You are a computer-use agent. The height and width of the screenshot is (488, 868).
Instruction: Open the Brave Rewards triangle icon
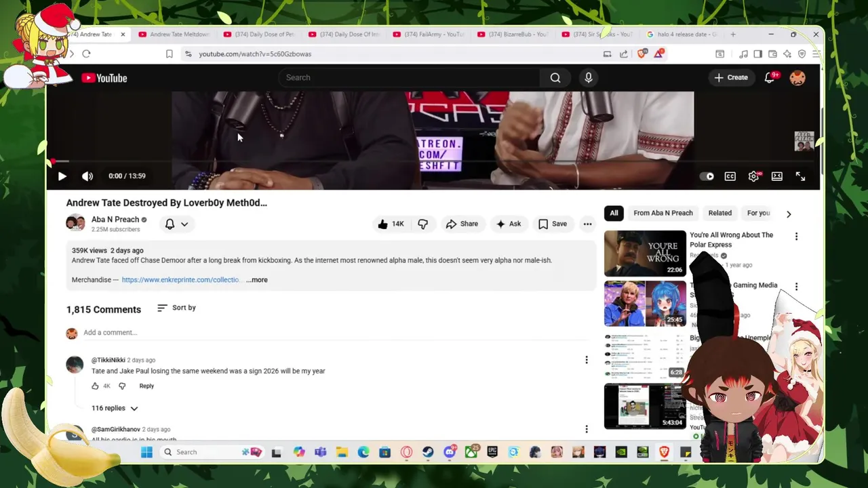658,54
